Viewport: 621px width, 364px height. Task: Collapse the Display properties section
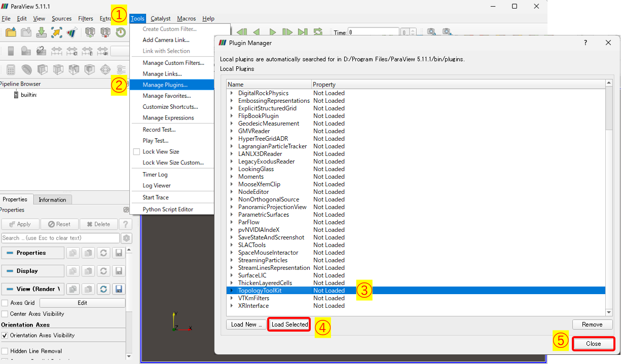(x=33, y=271)
